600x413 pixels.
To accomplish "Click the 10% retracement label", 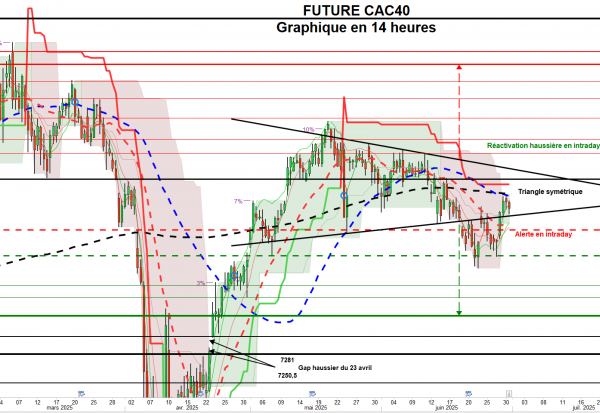I will 308,129.
